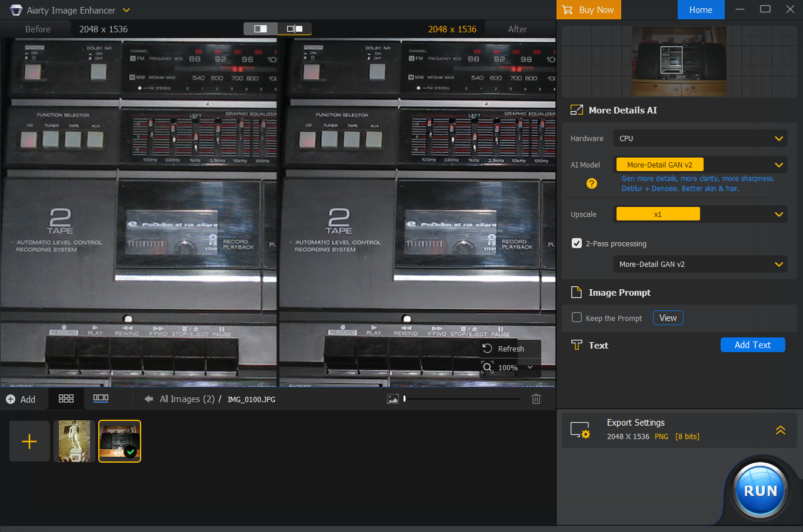Open the Home tab
This screenshot has width=803, height=532.
701,10
